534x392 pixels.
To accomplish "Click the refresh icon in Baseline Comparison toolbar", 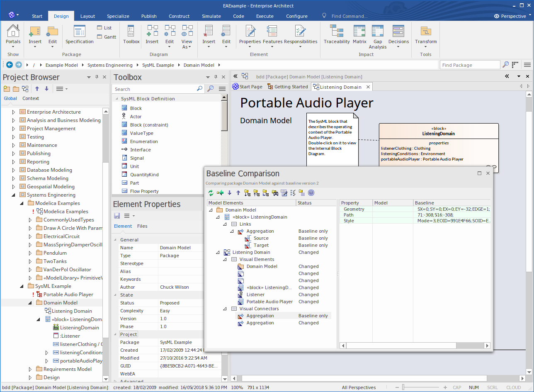I will (x=211, y=193).
